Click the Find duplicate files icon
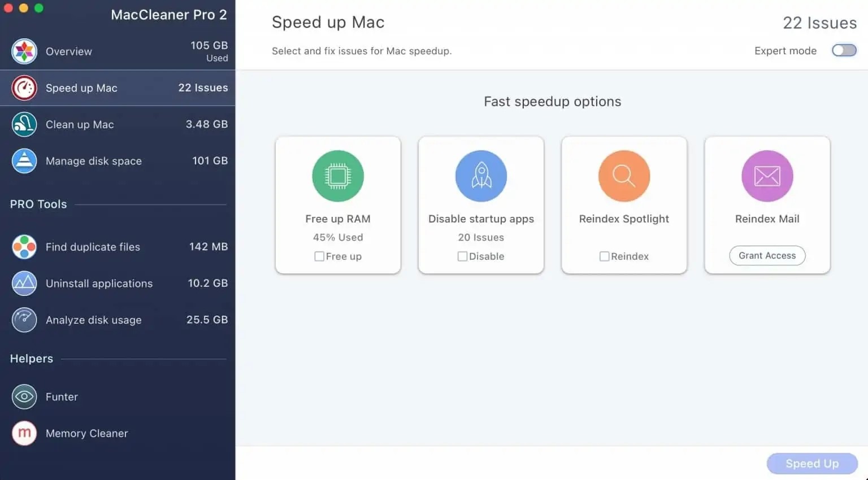 pos(24,247)
